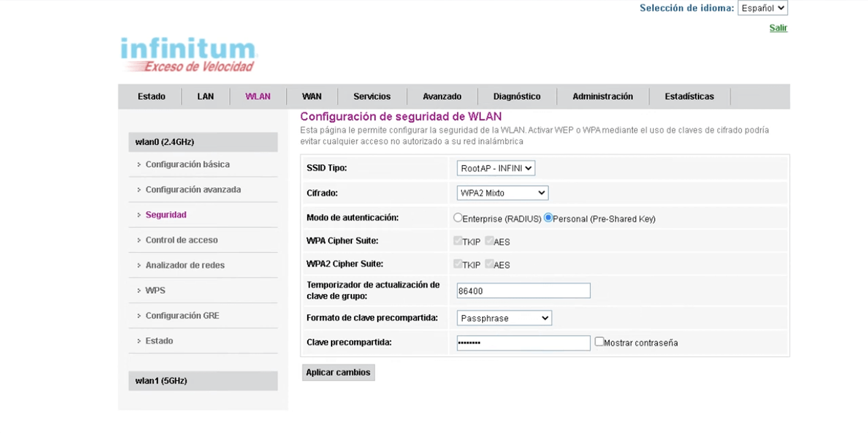Open the Formato de clave precompartida dropdown
The height and width of the screenshot is (433, 868).
tap(504, 318)
